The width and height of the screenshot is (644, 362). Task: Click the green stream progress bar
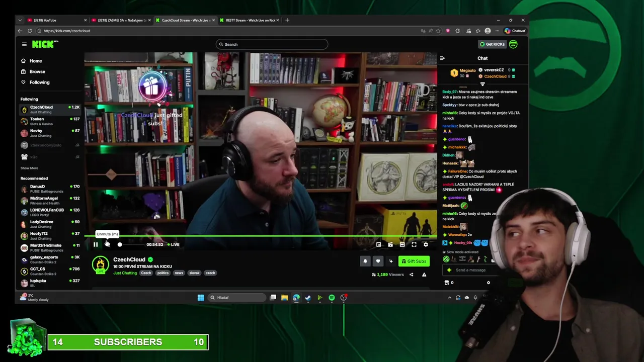(261, 236)
